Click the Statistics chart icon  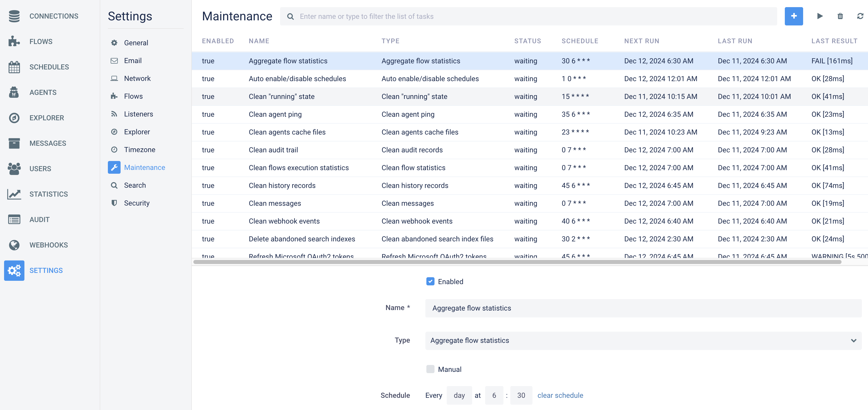pos(14,194)
